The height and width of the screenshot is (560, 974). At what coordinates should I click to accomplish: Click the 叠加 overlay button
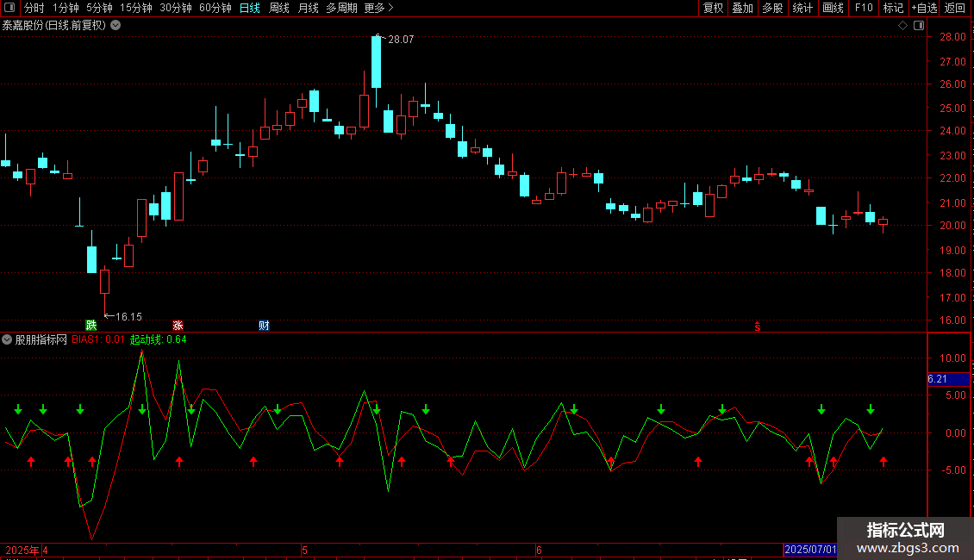coord(742,8)
